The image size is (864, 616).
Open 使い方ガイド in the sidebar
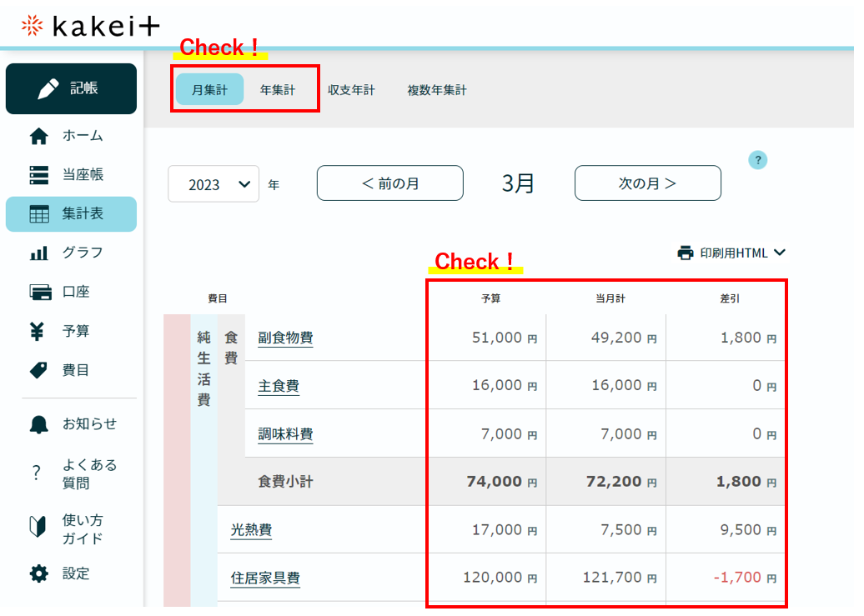pos(82,529)
